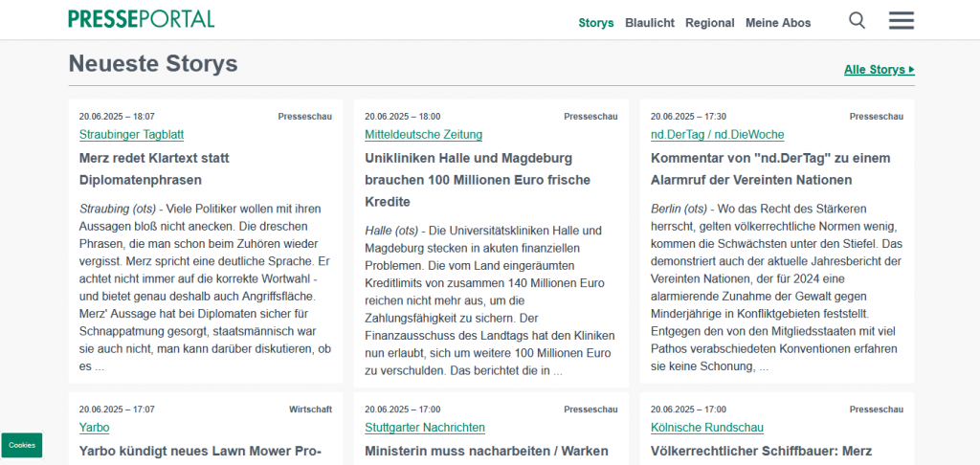Click the Alle Storys link
980x465 pixels.
click(879, 70)
